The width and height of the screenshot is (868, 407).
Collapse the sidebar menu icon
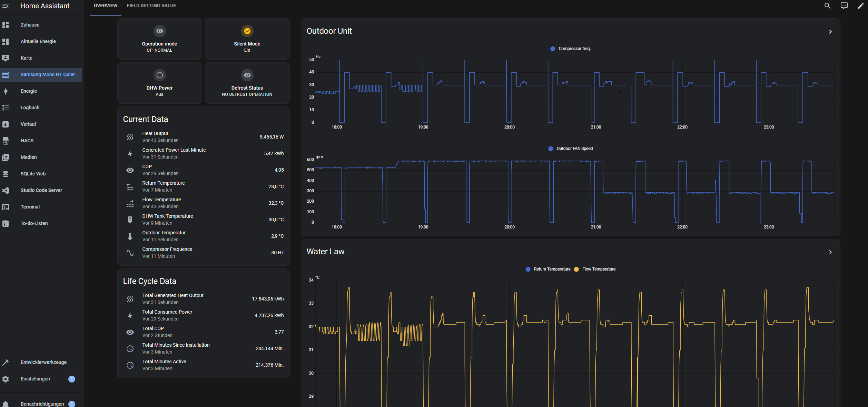click(6, 6)
